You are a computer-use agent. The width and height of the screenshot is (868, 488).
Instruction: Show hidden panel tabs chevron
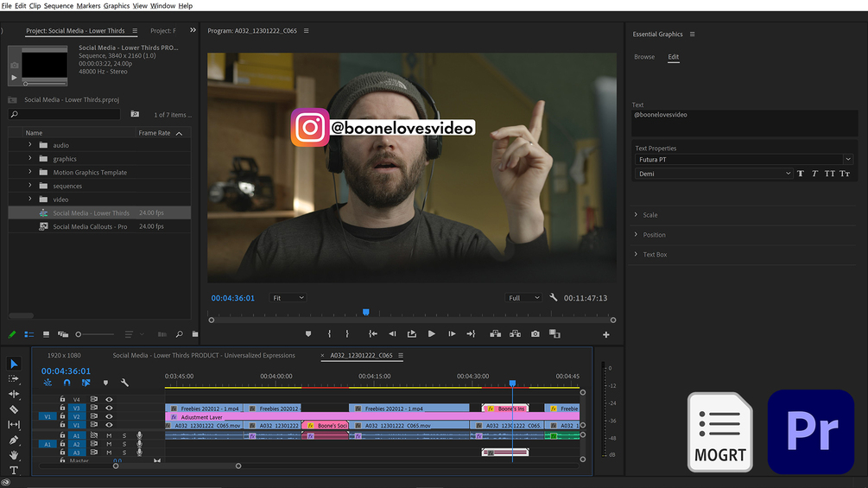point(193,30)
